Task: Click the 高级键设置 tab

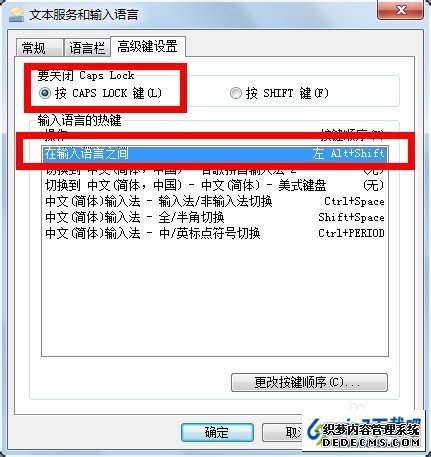Action: (148, 46)
